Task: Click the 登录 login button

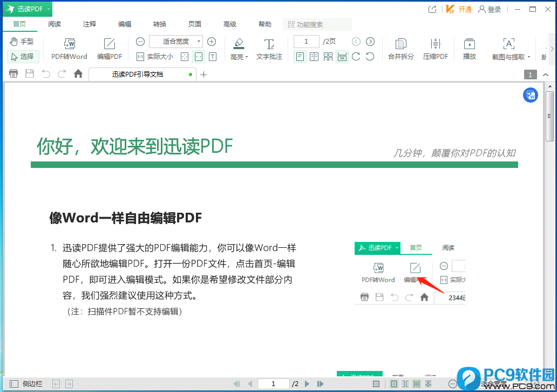Action: pyautogui.click(x=490, y=9)
